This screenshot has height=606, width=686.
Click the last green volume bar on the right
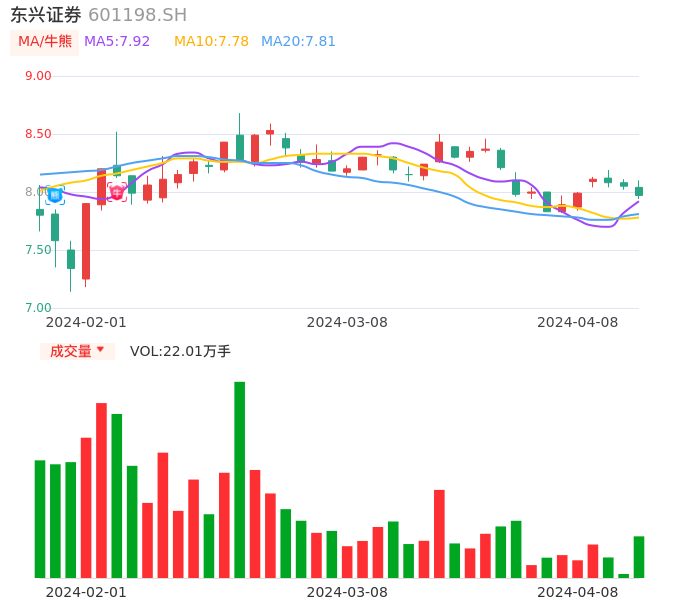coord(639,557)
